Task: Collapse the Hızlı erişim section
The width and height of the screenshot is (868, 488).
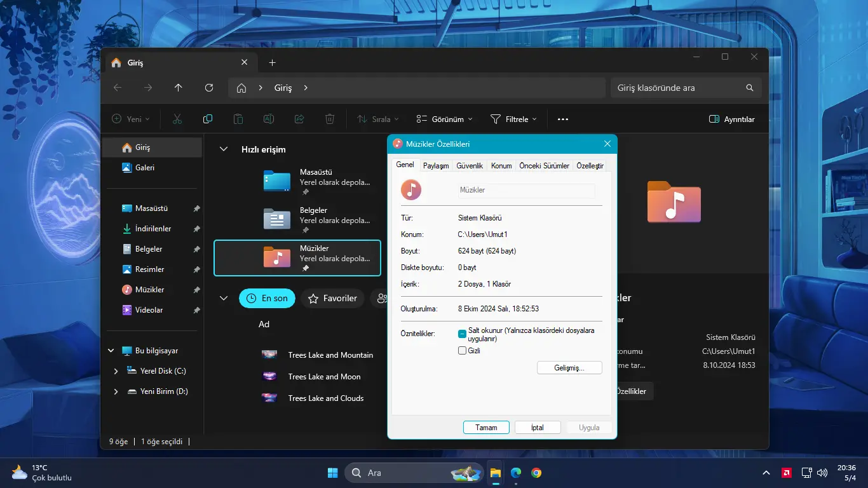Action: tap(223, 149)
